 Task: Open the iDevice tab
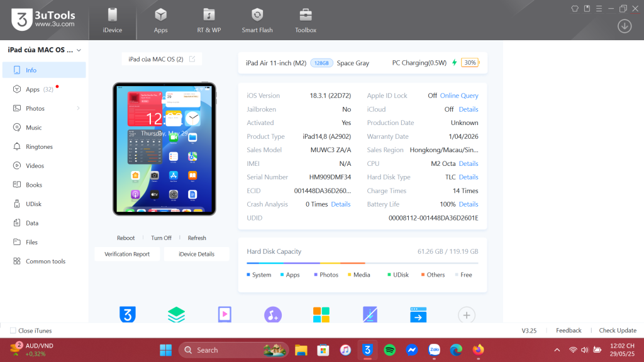(112, 21)
